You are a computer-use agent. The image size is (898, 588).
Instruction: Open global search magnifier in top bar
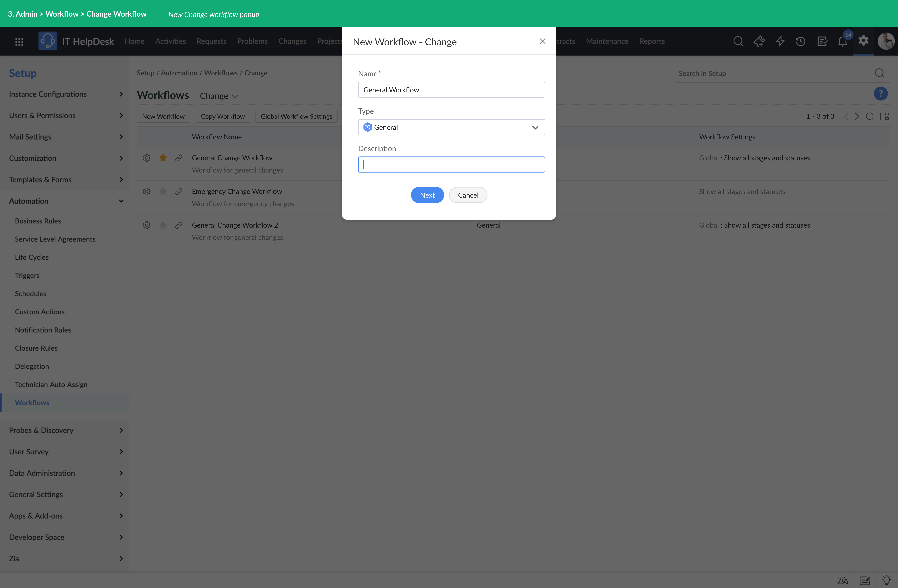(x=738, y=41)
